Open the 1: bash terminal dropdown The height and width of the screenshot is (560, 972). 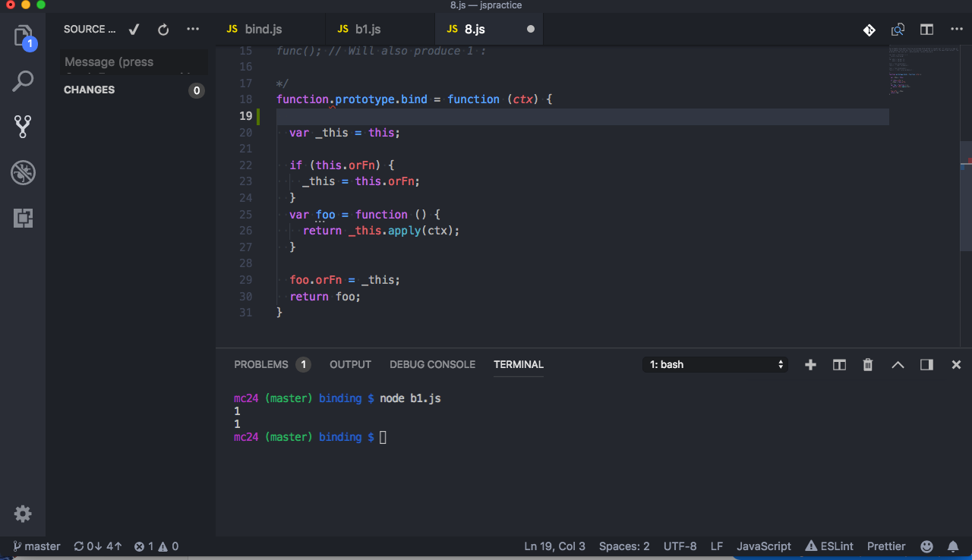(715, 364)
